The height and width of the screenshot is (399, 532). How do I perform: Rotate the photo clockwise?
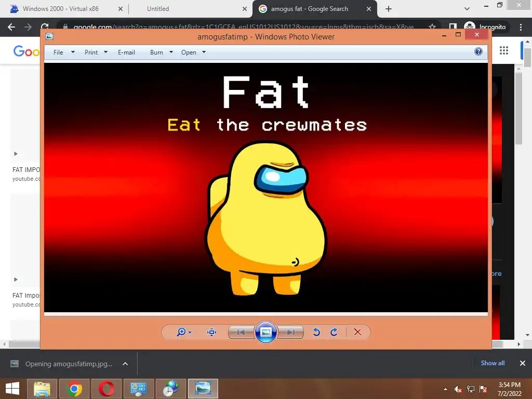point(334,332)
